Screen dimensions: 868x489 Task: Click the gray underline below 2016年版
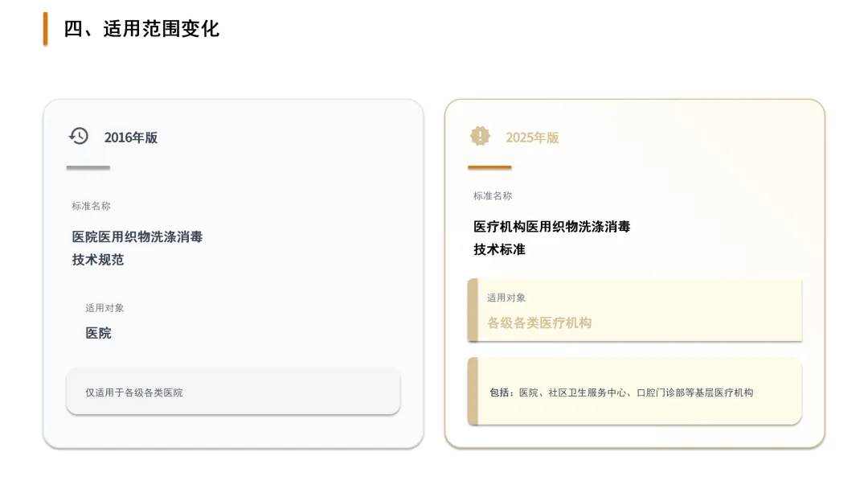click(x=88, y=167)
